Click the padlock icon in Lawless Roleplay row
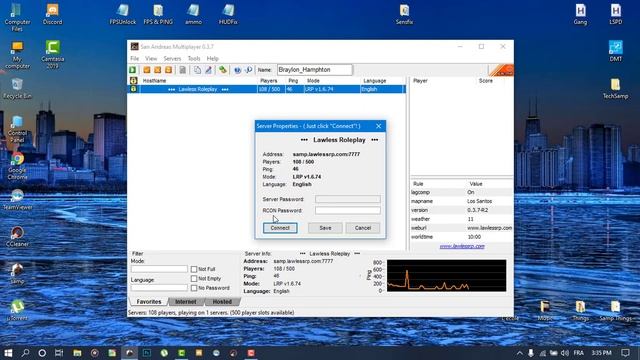The height and width of the screenshot is (360, 640). (133, 89)
